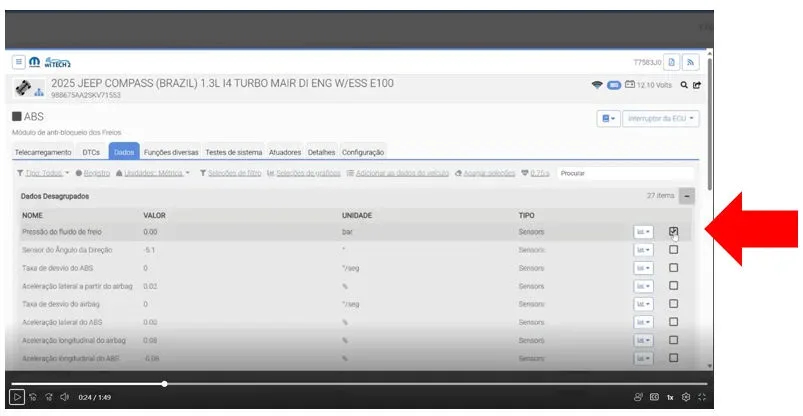Open Tipo: Todos filter dropdown
The height and width of the screenshot is (416, 803).
tap(43, 173)
